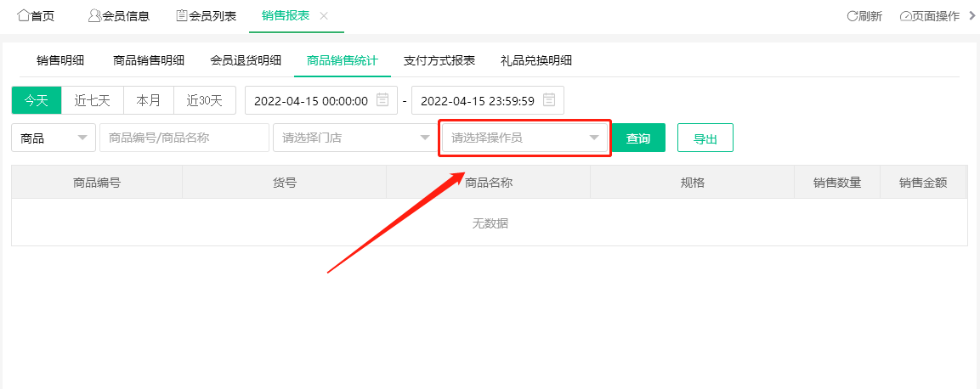Switch to the 支付方式报表 tab

click(439, 60)
